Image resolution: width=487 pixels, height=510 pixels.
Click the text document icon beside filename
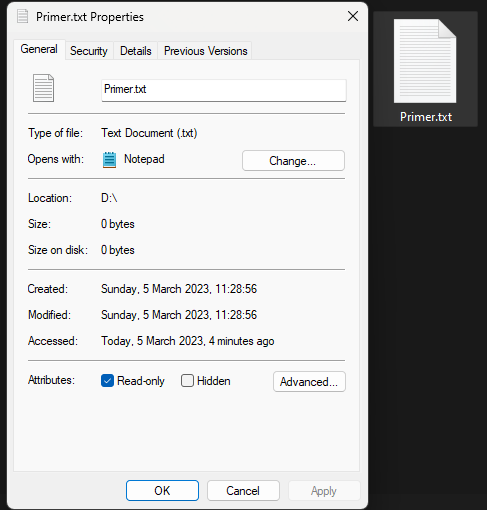43,88
